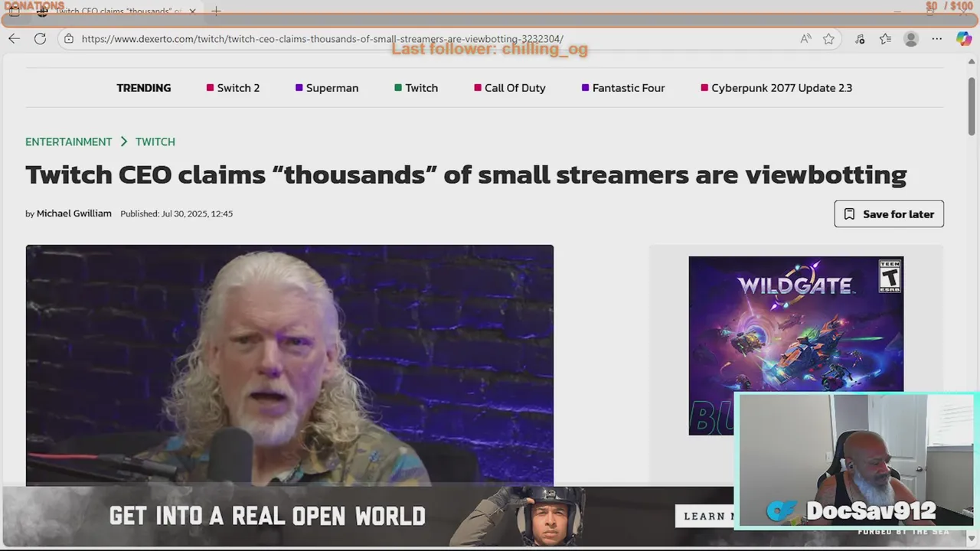Image resolution: width=980 pixels, height=551 pixels.
Task: View site information lock icon
Action: pyautogui.click(x=68, y=38)
